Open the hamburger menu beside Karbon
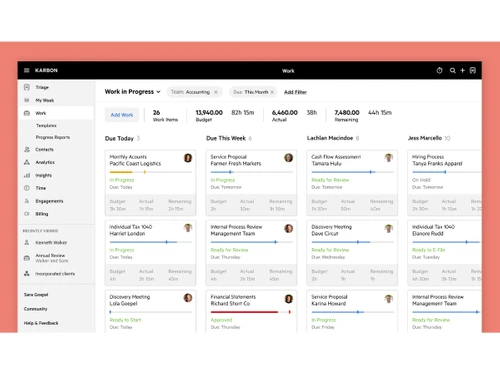The height and width of the screenshot is (375, 500). pos(27,70)
